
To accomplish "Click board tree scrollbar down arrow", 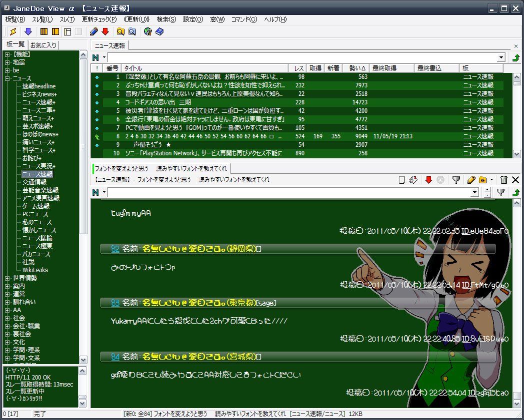I will point(83,360).
